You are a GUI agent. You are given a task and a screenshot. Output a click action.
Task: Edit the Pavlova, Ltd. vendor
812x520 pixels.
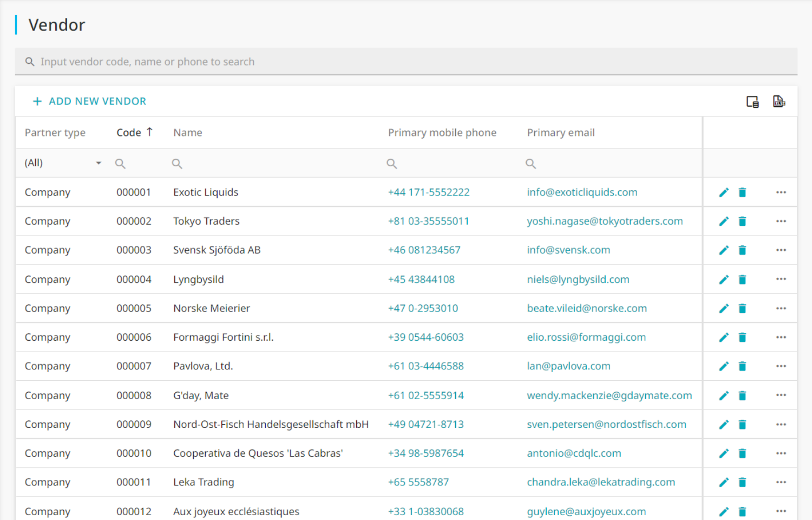pos(724,366)
